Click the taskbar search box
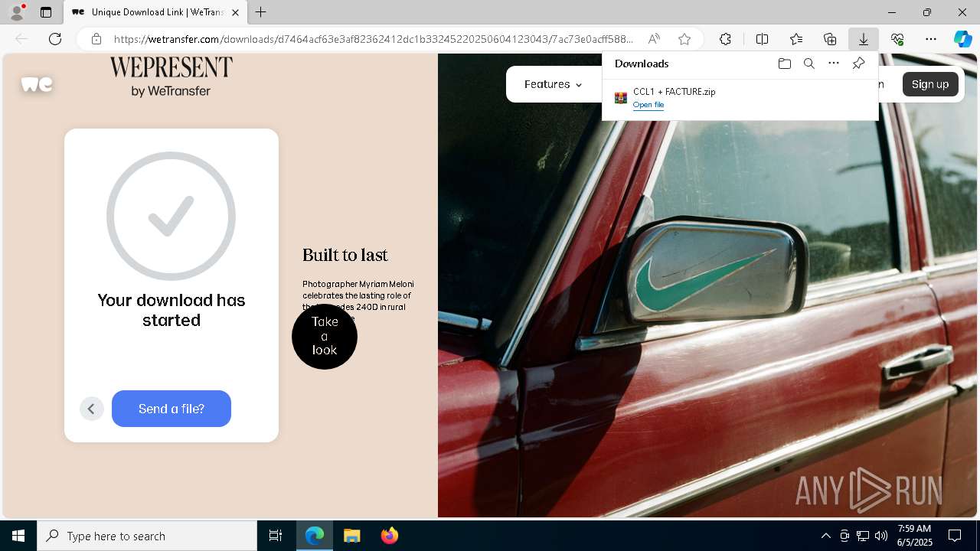980x551 pixels. click(147, 536)
